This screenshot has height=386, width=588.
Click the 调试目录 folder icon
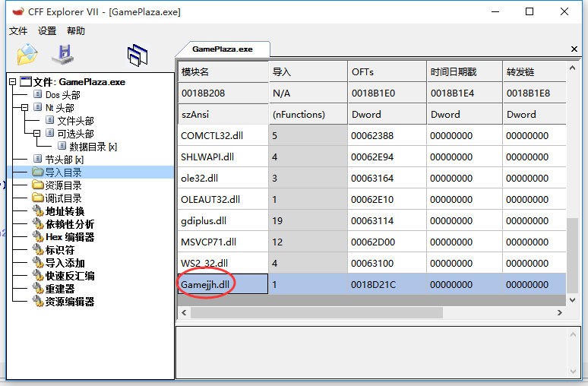pos(38,198)
